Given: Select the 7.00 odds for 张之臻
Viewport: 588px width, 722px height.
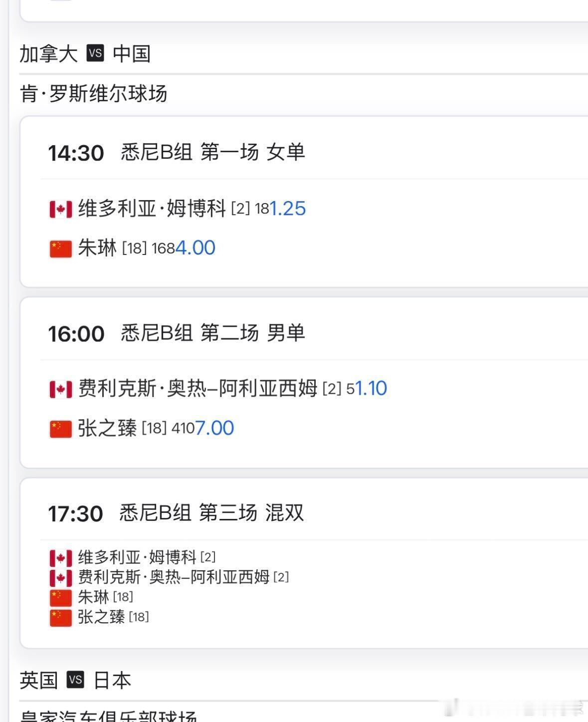Looking at the screenshot, I should pyautogui.click(x=214, y=428).
